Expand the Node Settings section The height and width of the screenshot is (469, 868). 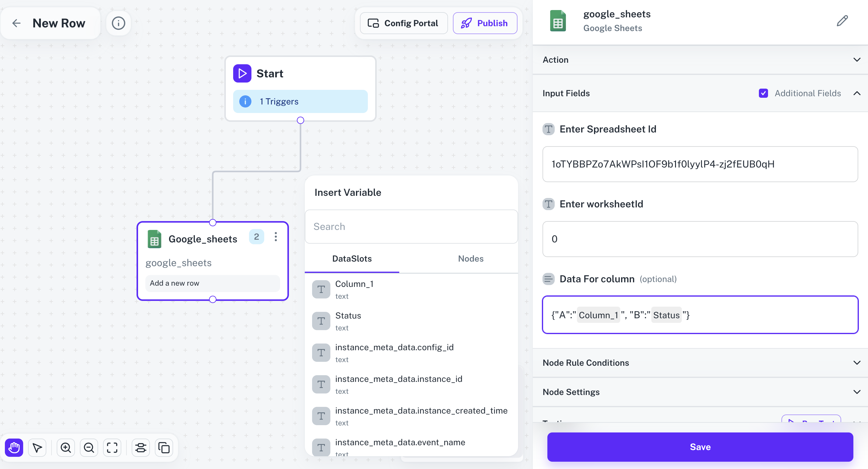(857, 392)
